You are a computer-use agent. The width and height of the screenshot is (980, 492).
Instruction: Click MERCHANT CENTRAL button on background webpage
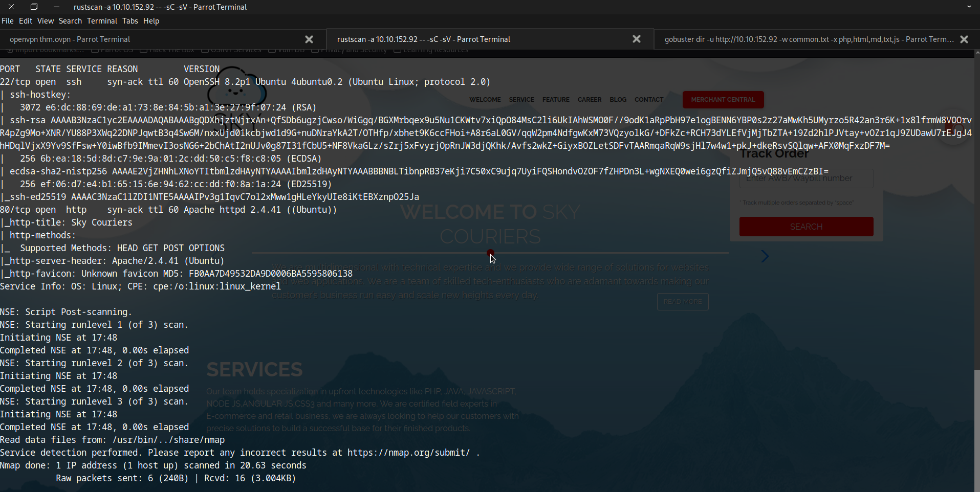coord(723,100)
